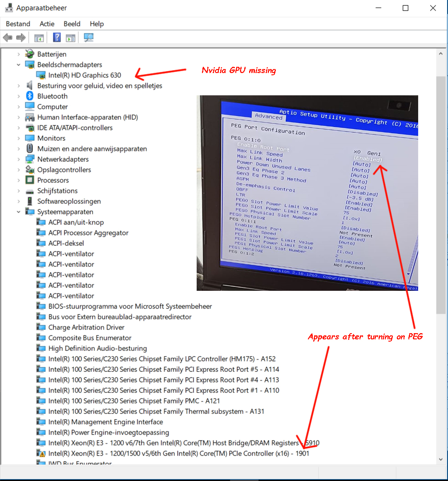This screenshot has width=448, height=481.
Task: Click the Monitors category icon
Action: [x=30, y=138]
